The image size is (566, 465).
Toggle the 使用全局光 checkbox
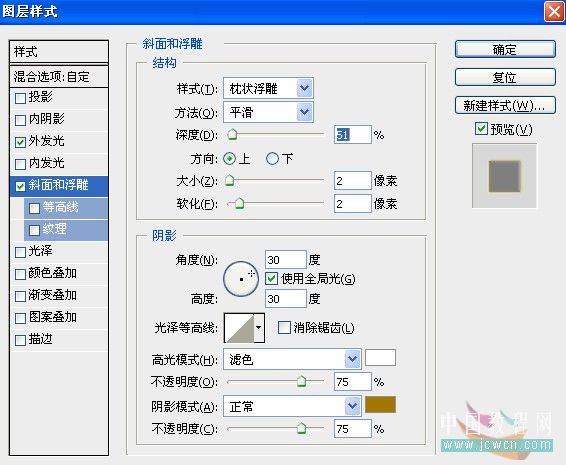pyautogui.click(x=271, y=279)
